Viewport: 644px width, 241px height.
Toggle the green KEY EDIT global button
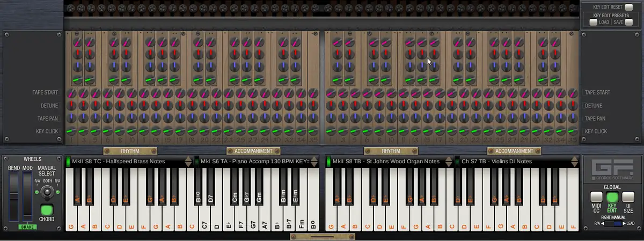coord(612,197)
